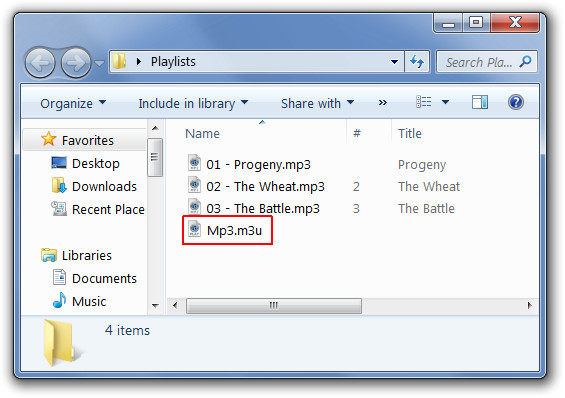The height and width of the screenshot is (398, 565).
Task: Select Favorites in navigation pane
Action: pos(88,140)
